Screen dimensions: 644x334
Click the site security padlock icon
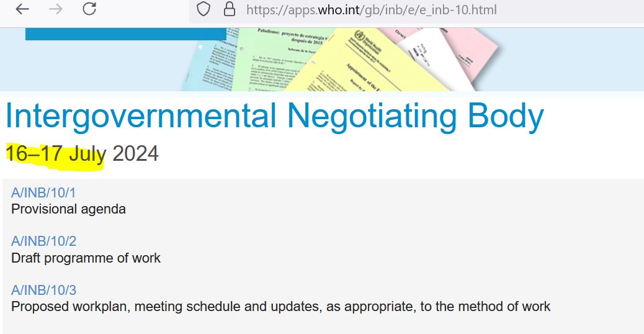point(230,9)
